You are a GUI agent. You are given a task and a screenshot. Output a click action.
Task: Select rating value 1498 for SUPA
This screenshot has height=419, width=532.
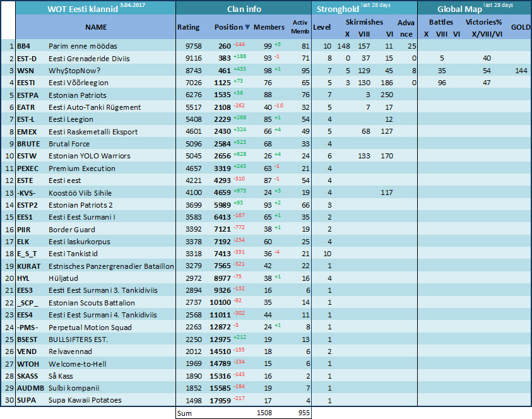[193, 400]
